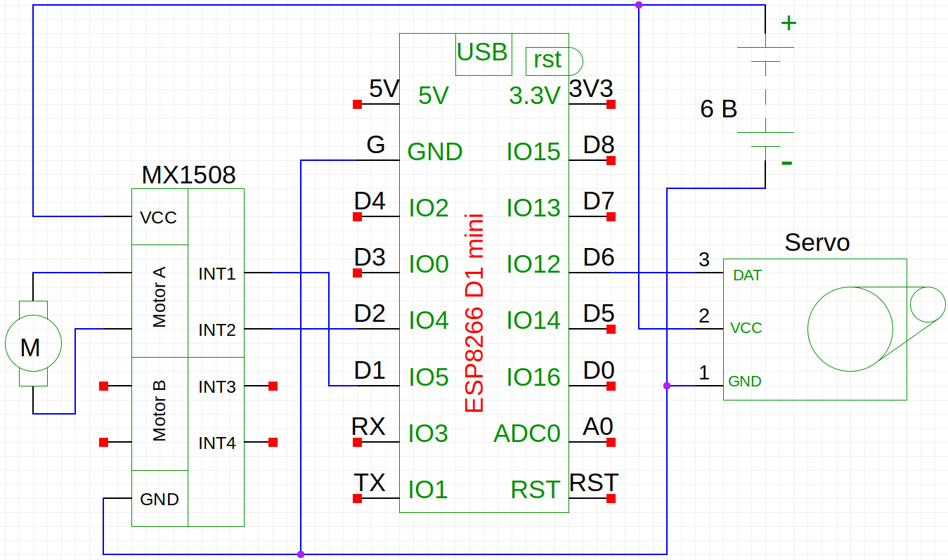Select the red endpoint of the D3 pin
The height and width of the screenshot is (560, 948).
[x=357, y=273]
